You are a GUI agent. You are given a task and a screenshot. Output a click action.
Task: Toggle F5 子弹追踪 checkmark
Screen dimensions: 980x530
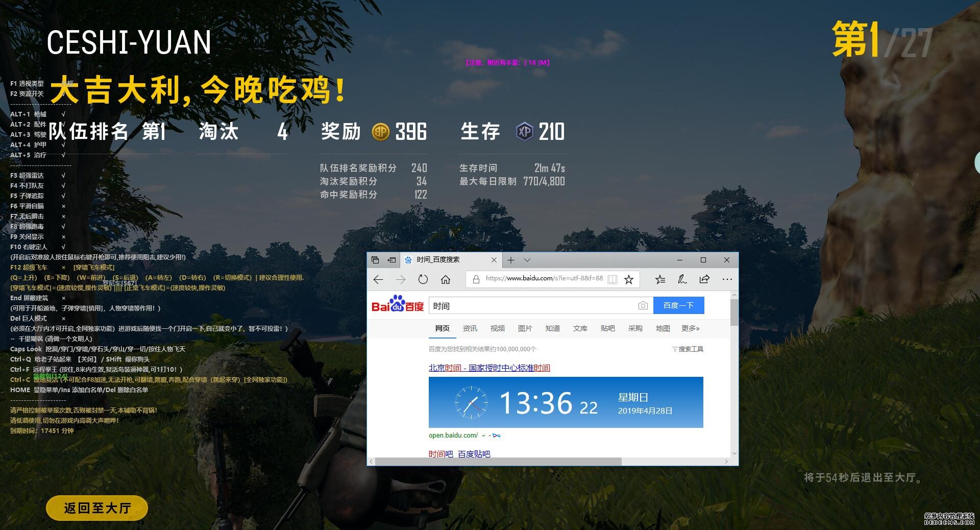[63, 196]
